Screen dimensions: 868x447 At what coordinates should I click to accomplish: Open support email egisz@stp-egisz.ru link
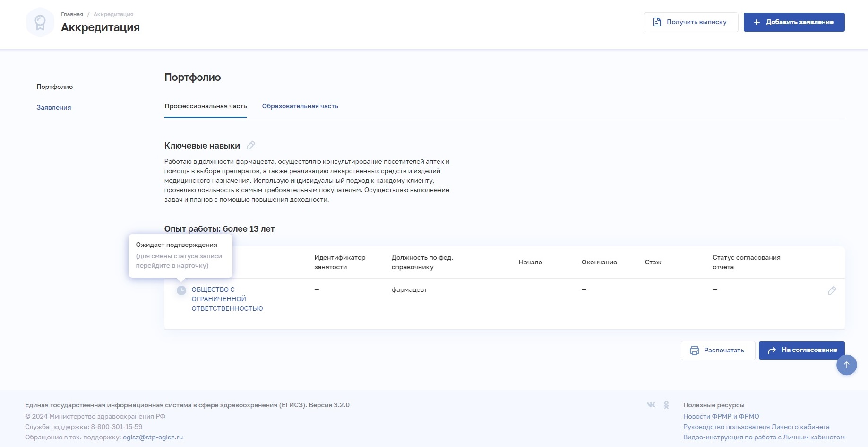tap(153, 437)
